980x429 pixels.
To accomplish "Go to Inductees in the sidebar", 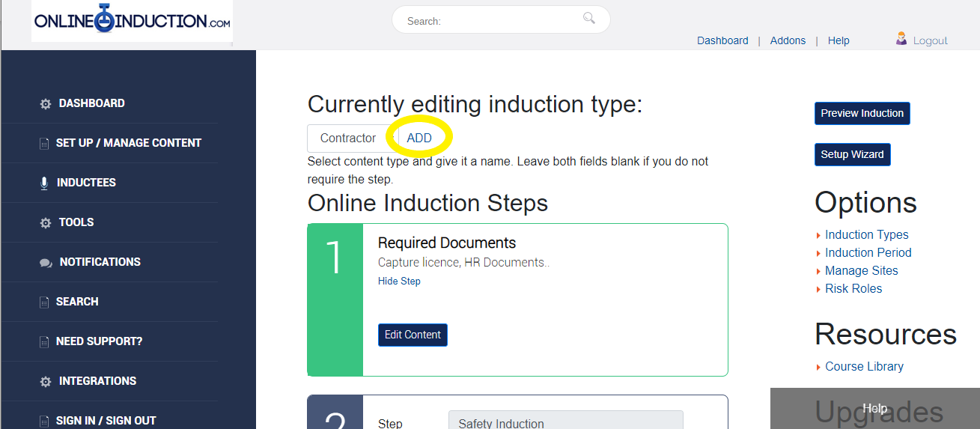I will pyautogui.click(x=86, y=183).
